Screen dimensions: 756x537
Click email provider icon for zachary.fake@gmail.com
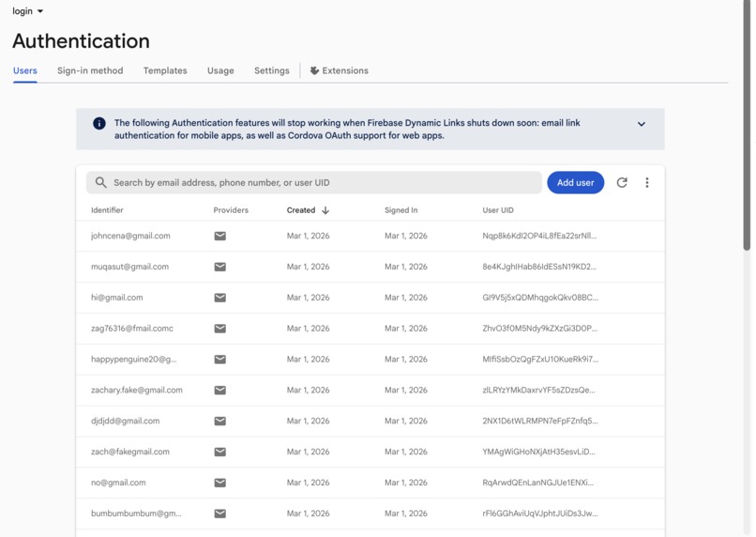(219, 391)
